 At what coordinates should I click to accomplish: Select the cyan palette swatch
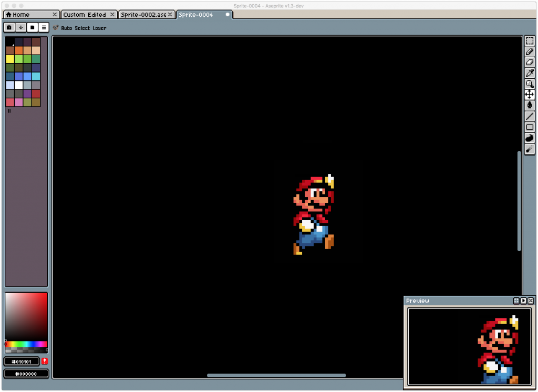[36, 76]
